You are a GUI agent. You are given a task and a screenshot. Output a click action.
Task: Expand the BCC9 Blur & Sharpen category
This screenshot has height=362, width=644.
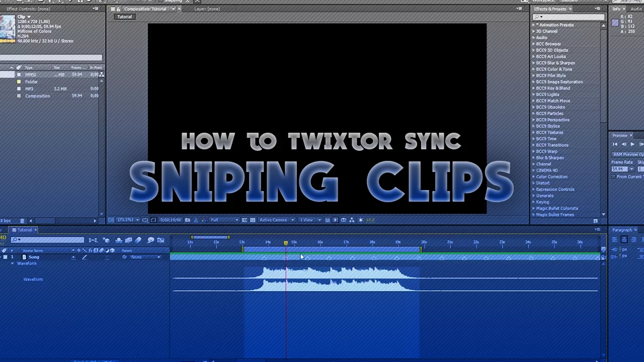pos(533,63)
